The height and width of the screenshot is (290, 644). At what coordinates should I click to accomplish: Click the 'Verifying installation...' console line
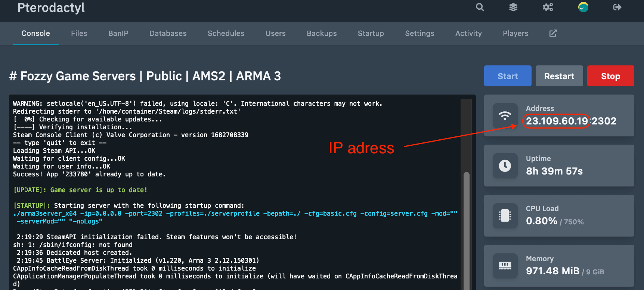click(x=72, y=127)
